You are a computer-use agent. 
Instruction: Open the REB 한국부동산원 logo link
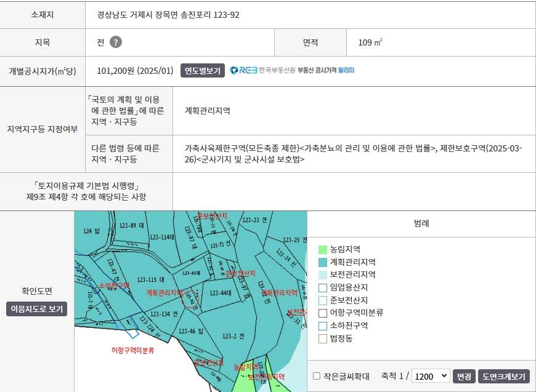pyautogui.click(x=262, y=70)
